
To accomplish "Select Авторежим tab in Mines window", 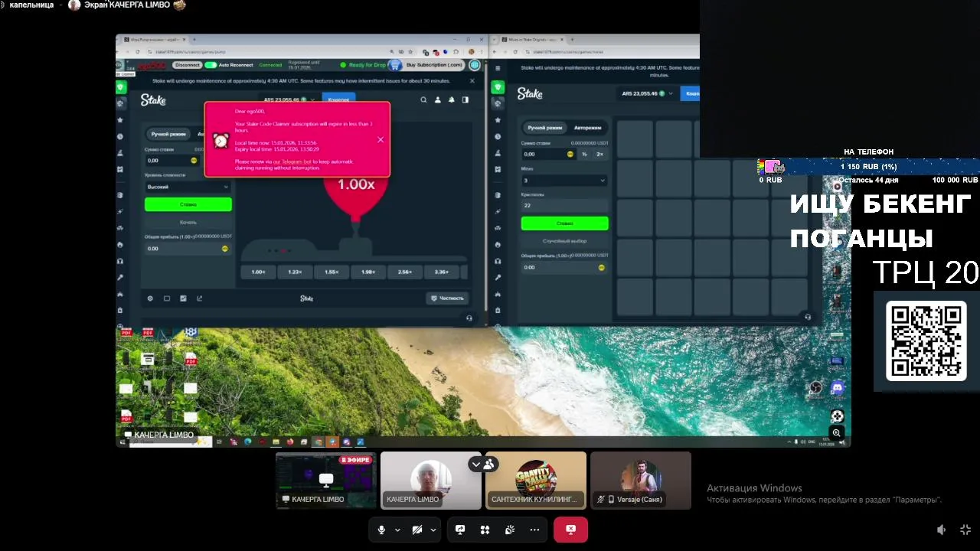I will 587,128.
